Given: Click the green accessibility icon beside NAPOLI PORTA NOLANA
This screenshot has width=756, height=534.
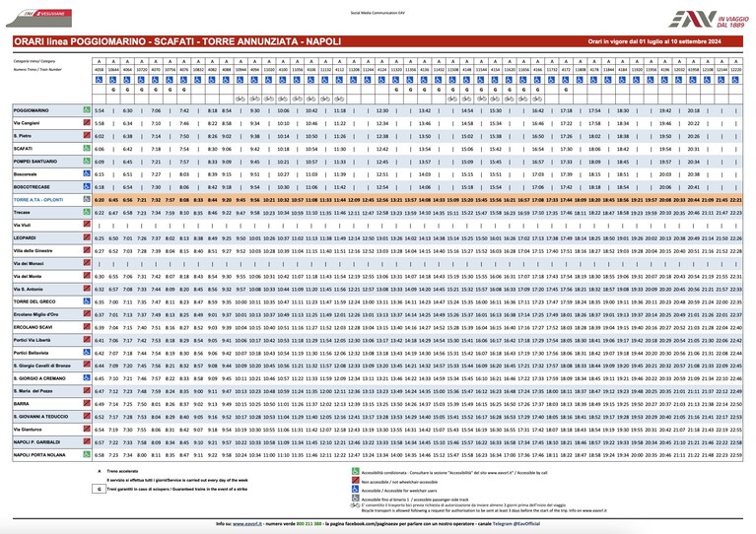Looking at the screenshot, I should (x=87, y=454).
